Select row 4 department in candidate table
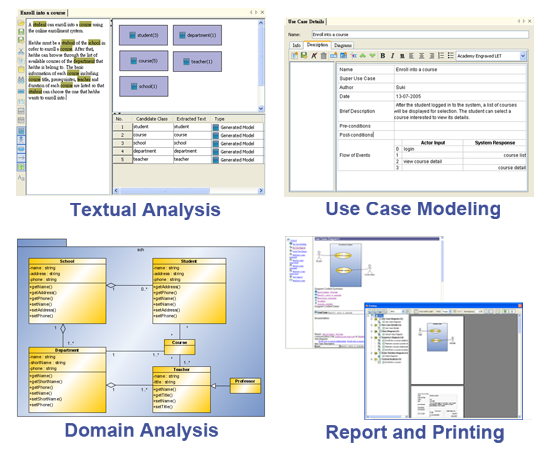This screenshot has height=451, width=550. [188, 151]
